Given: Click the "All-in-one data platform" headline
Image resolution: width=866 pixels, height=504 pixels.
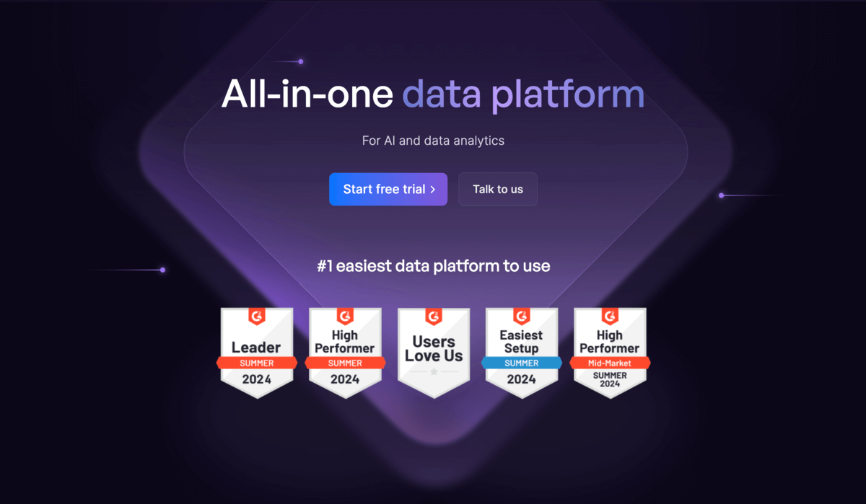Looking at the screenshot, I should [433, 94].
